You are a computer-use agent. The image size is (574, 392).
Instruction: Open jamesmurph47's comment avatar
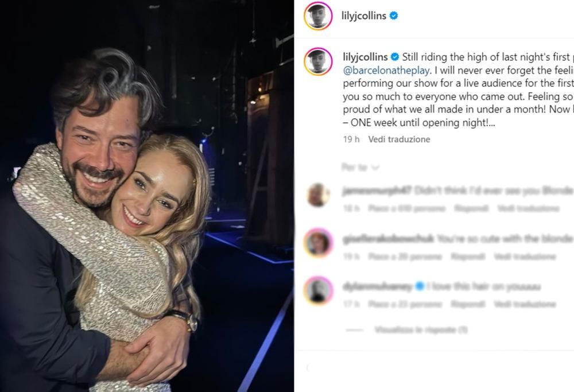coord(318,196)
